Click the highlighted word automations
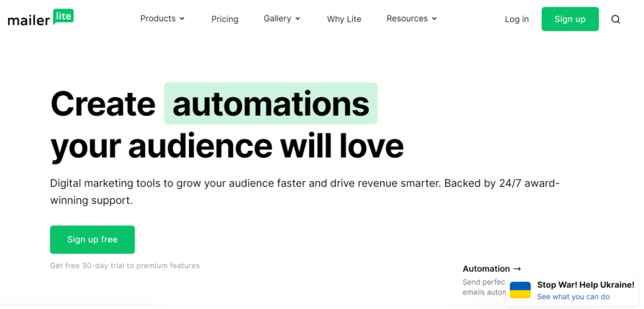644x309 pixels. click(270, 104)
